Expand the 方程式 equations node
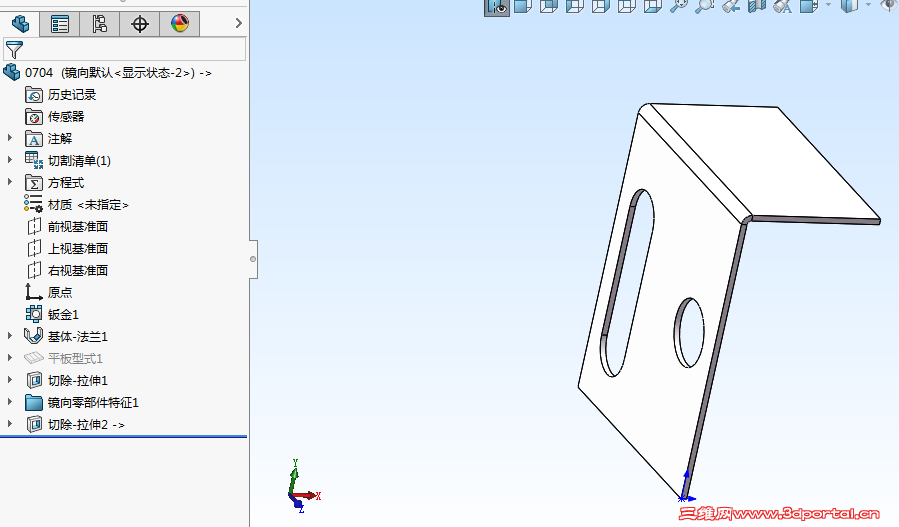This screenshot has width=899, height=527. point(10,182)
